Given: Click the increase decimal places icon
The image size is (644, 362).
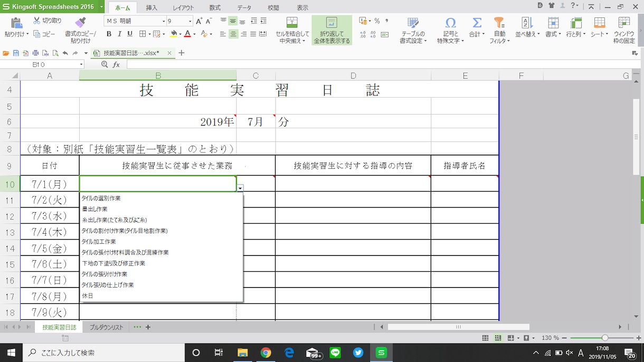Looking at the screenshot, I should pyautogui.click(x=363, y=34).
